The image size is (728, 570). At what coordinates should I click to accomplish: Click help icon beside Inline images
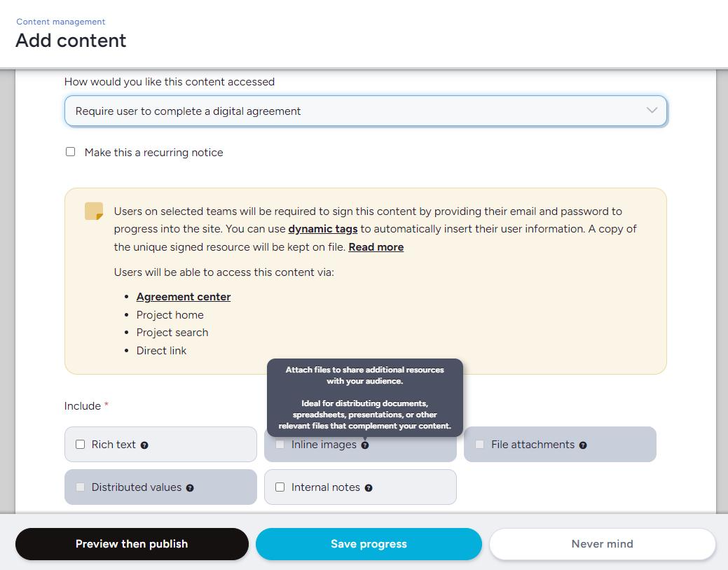(x=365, y=445)
